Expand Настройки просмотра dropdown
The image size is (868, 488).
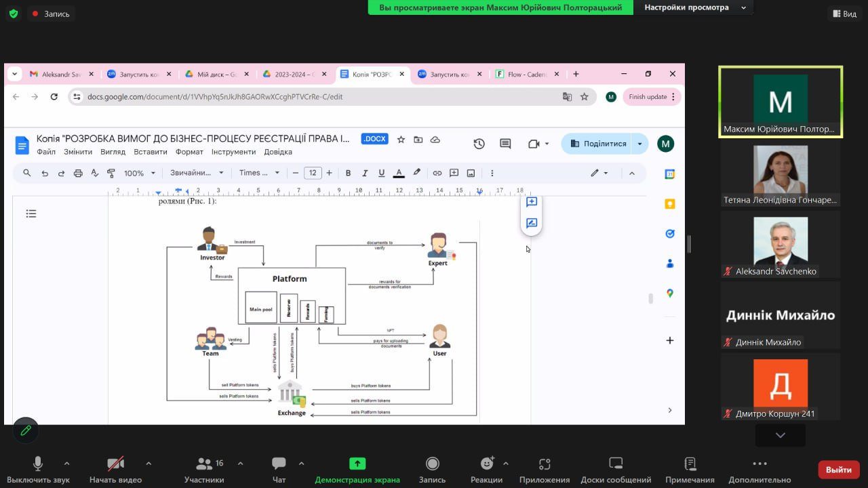[x=694, y=7]
